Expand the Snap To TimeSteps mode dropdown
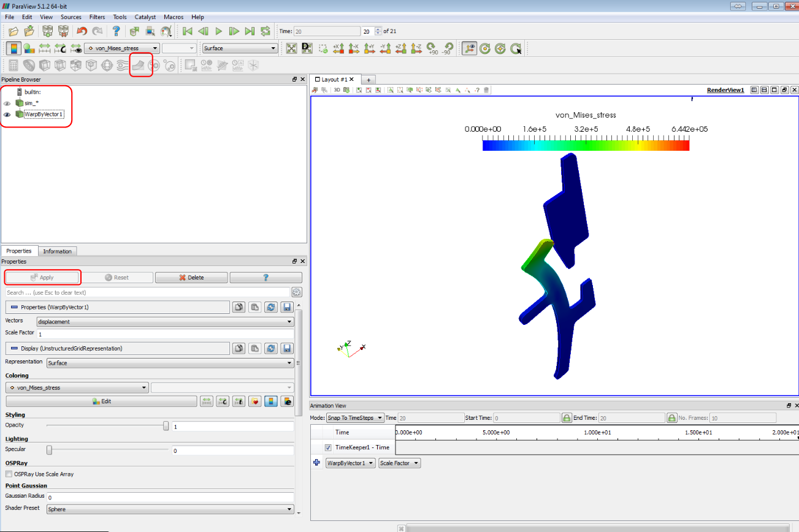This screenshot has width=799, height=532. click(354, 417)
